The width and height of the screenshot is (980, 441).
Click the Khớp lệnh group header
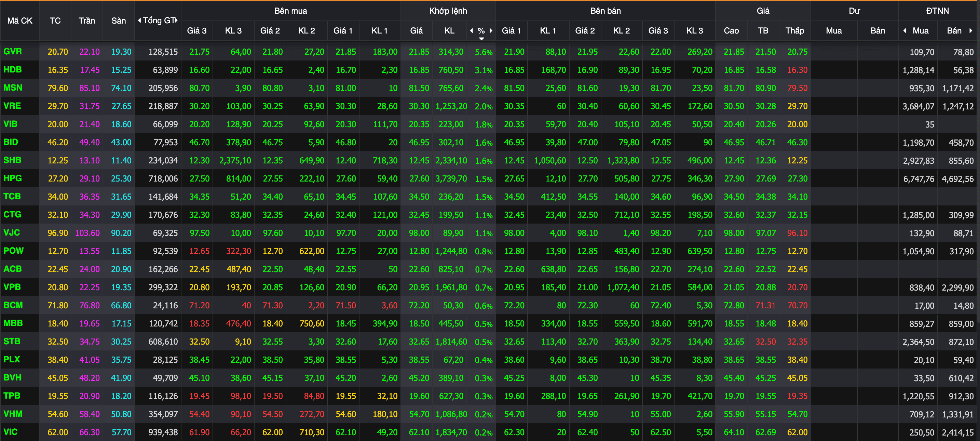click(448, 11)
